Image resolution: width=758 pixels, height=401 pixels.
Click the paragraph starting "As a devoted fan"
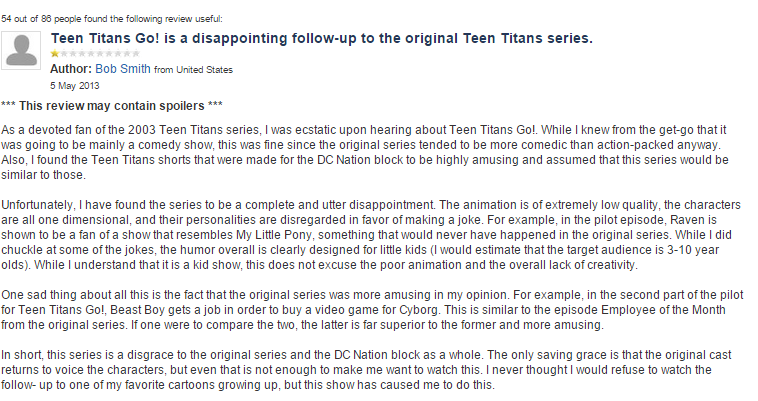(364, 152)
